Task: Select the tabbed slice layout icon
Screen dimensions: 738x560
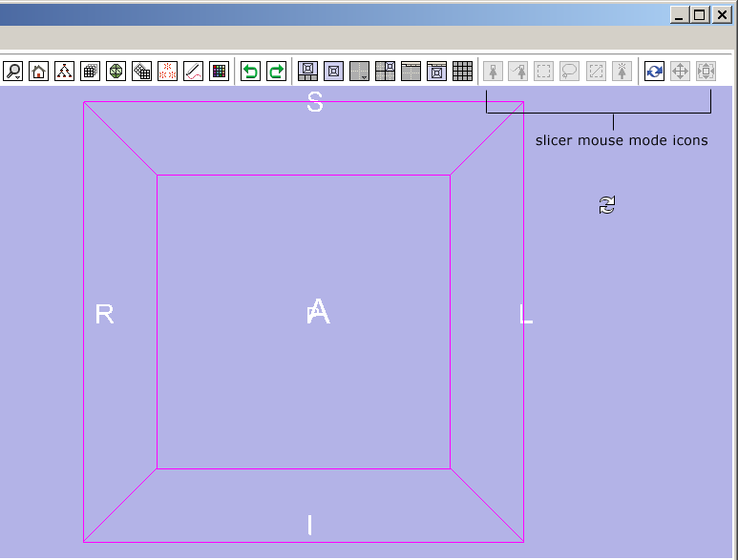Action: [x=437, y=71]
